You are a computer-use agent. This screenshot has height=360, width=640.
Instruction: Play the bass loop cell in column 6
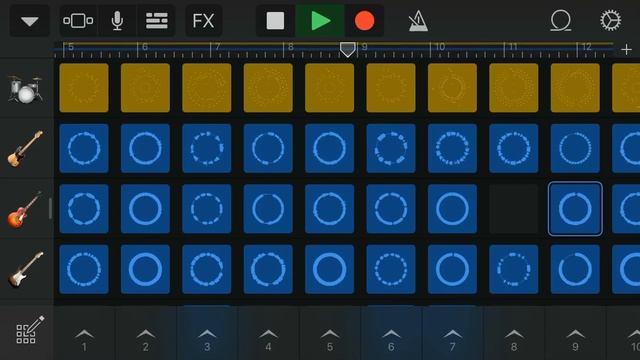(x=391, y=148)
